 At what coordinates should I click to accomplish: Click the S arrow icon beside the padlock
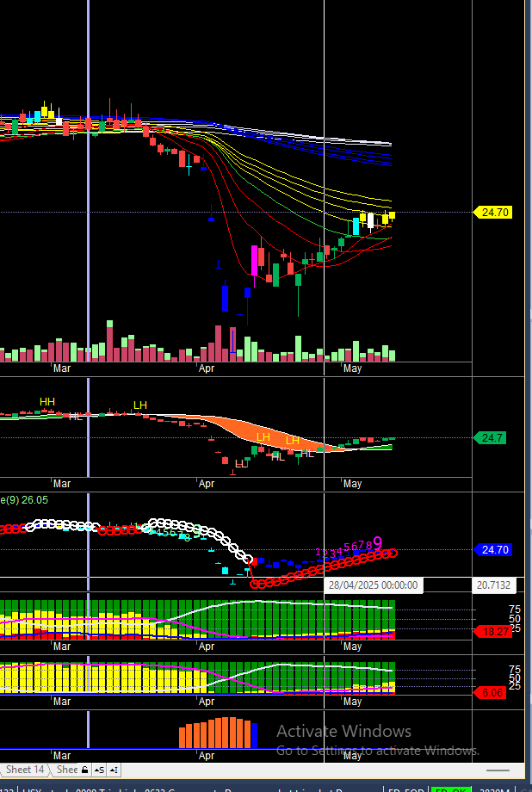point(100,770)
